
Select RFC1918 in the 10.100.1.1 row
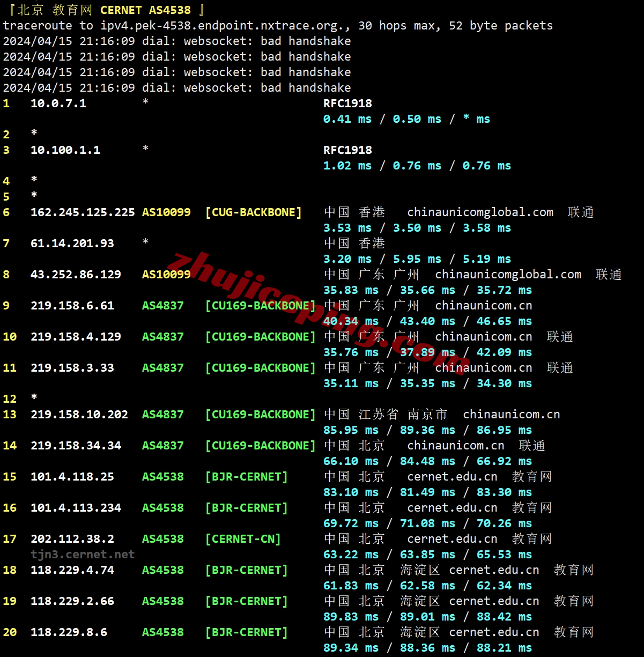click(x=347, y=150)
